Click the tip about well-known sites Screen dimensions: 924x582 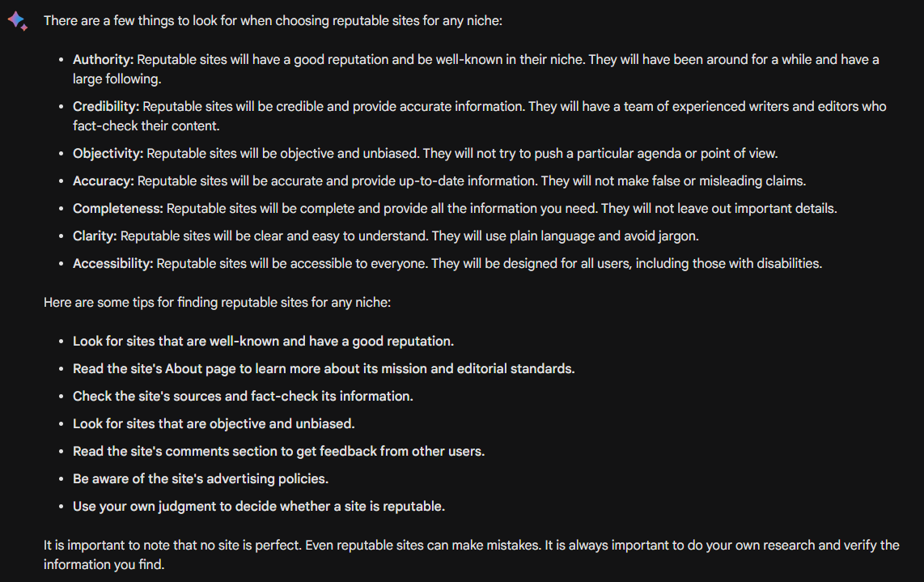coord(263,342)
